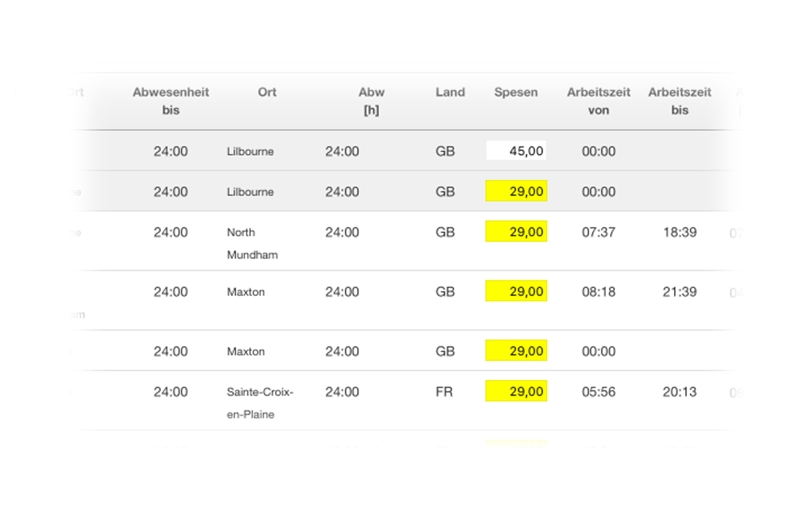Image resolution: width=812 pixels, height=510 pixels.
Task: Click the 18:39 Arbeitszeit bis value
Action: coord(680,232)
